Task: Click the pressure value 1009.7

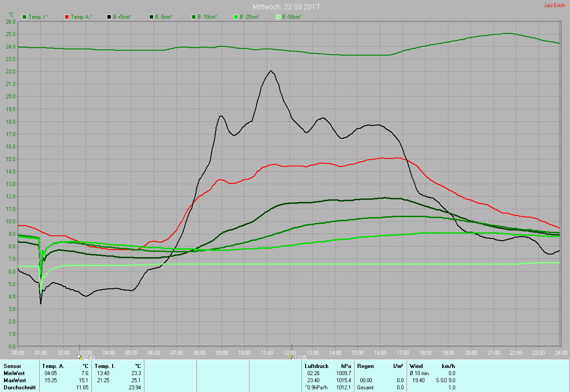Action: pos(345,373)
